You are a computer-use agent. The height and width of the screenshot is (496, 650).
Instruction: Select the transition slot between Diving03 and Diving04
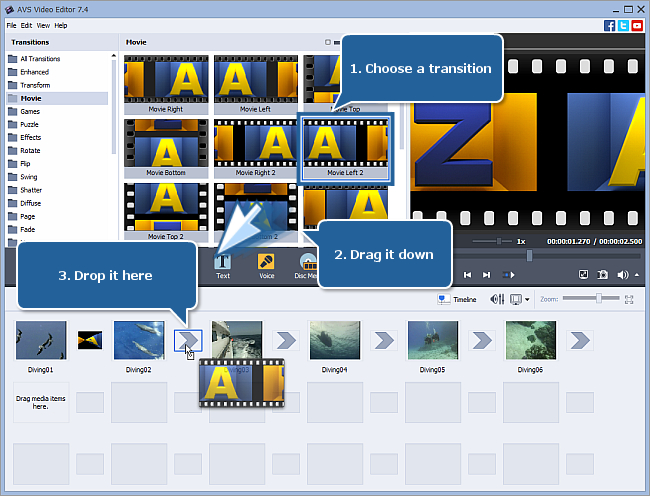[286, 340]
